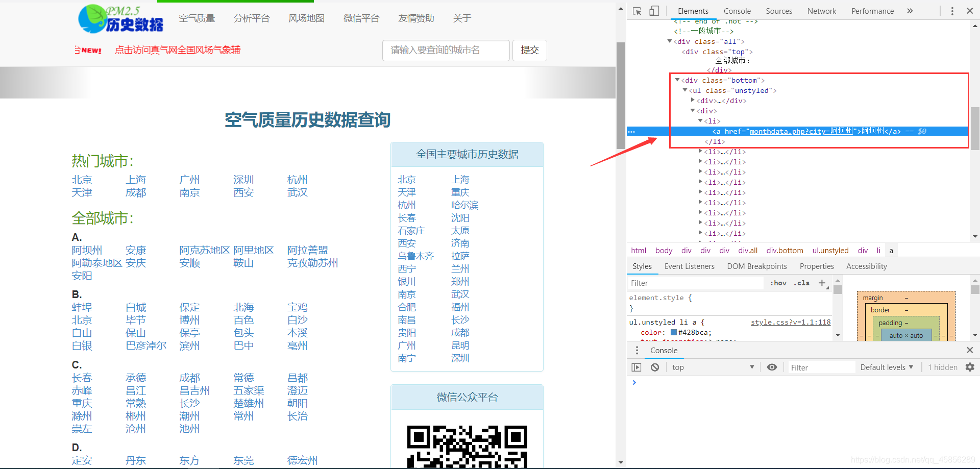980x469 pixels.
Task: Open 风场地图 navigation menu item
Action: pyautogui.click(x=307, y=18)
